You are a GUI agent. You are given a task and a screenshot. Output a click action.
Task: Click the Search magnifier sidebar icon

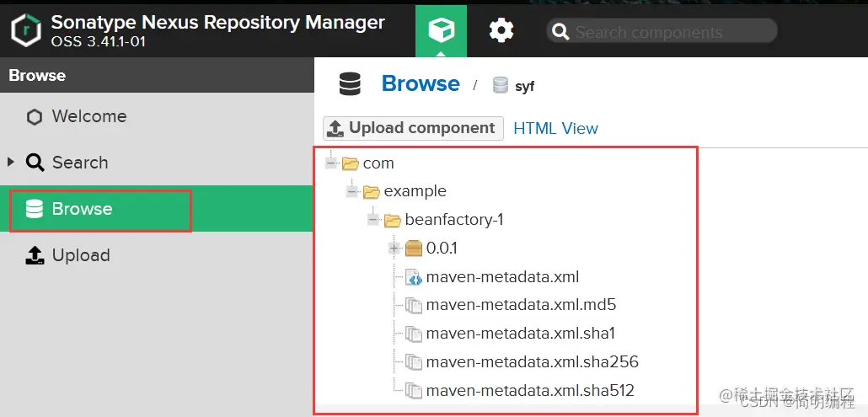[35, 163]
